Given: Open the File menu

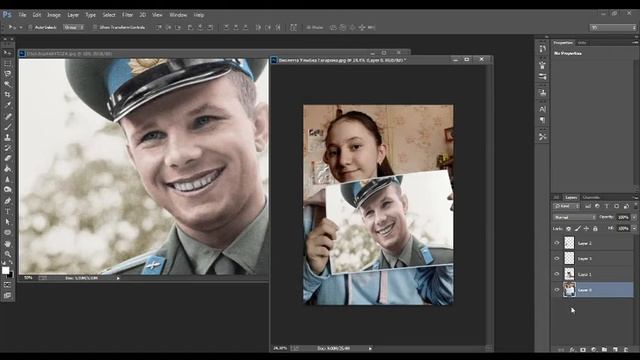Looking at the screenshot, I should 22,15.
